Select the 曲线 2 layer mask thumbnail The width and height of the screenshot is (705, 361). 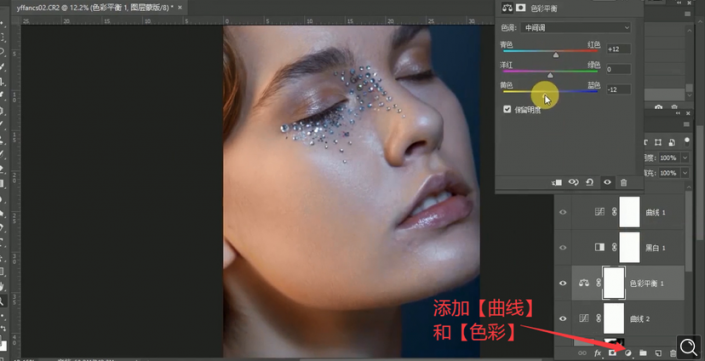pos(614,318)
